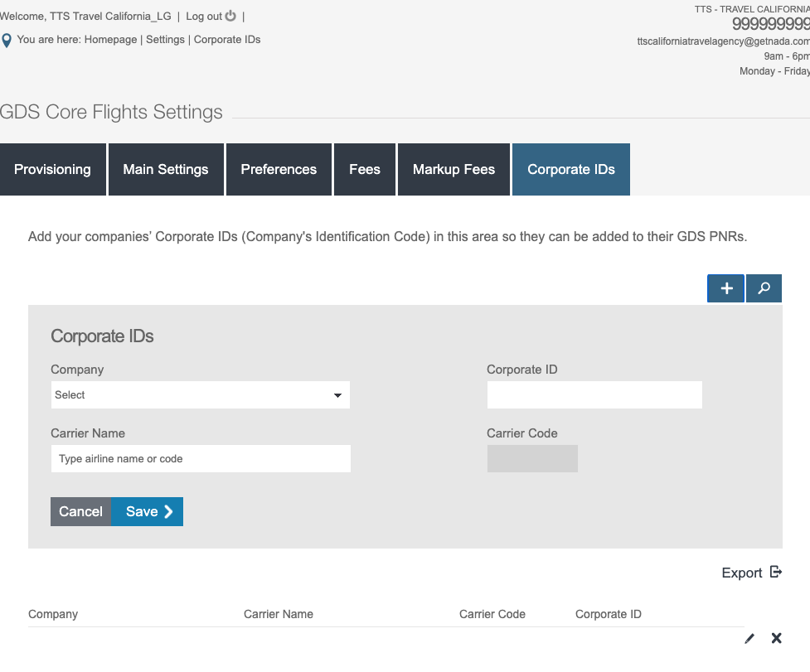Screen dimensions: 810x672
Task: Click the Homepage breadcrumb link
Action: [x=110, y=39]
